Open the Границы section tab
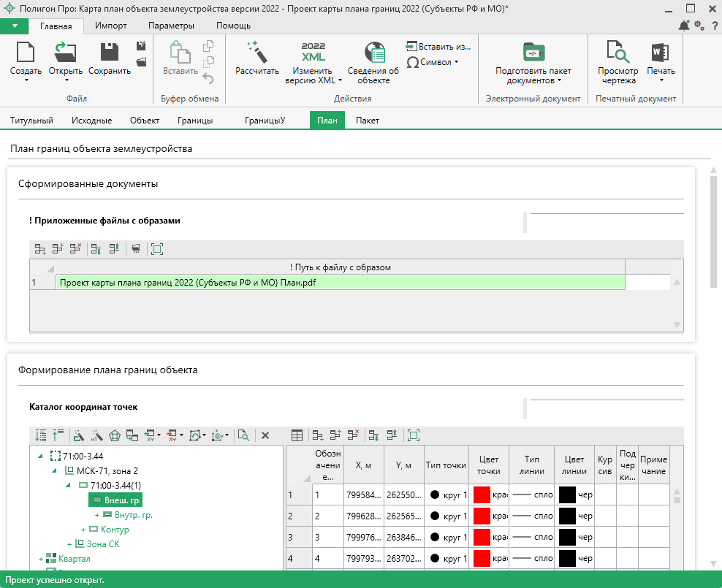Viewport: 722px width, 588px height. point(195,121)
